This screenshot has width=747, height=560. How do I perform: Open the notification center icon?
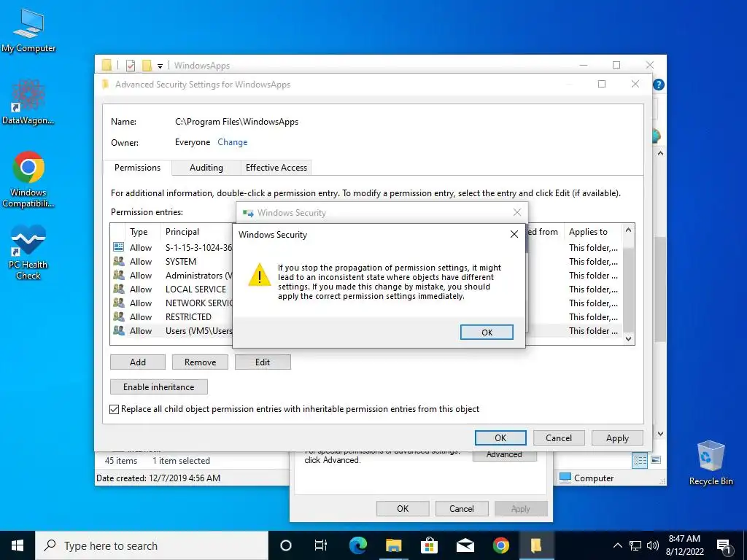click(x=724, y=546)
